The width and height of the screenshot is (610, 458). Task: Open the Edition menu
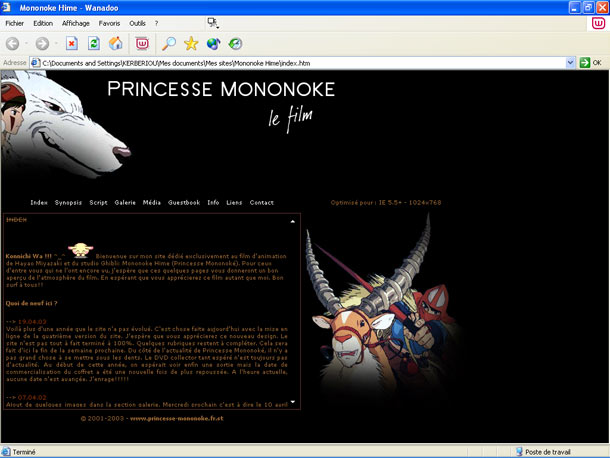coord(43,23)
